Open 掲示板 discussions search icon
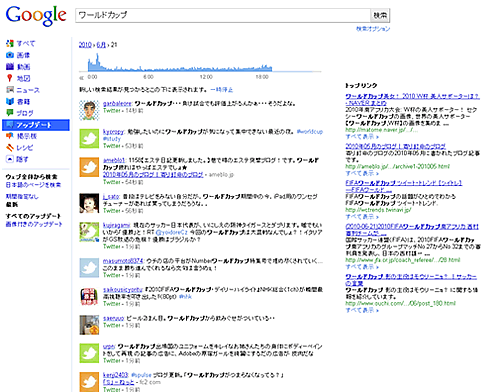The height and width of the screenshot is (392, 500). pyautogui.click(x=10, y=136)
